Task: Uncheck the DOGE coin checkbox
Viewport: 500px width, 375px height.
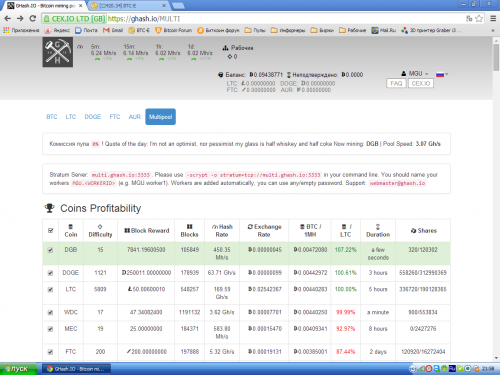Action: coord(50,273)
